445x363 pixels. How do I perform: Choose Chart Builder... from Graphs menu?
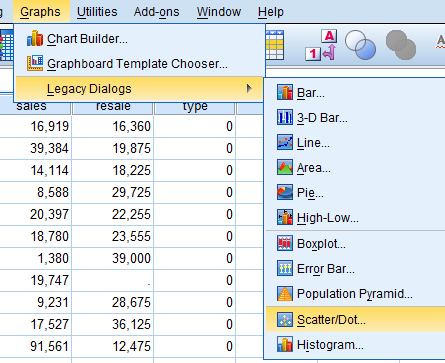139,39
